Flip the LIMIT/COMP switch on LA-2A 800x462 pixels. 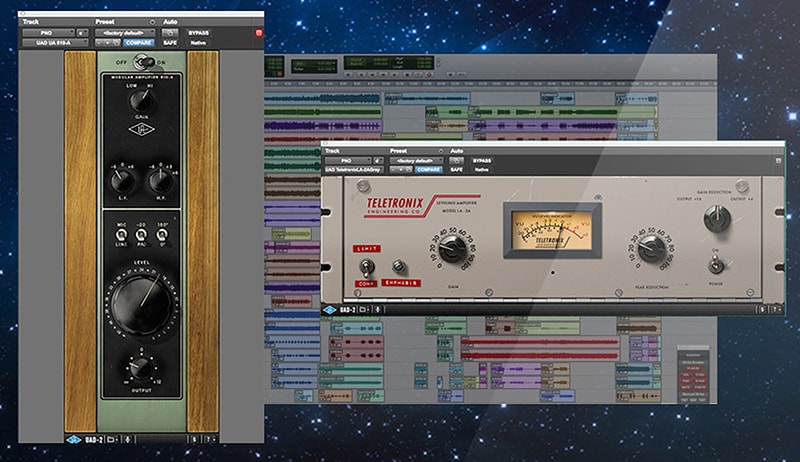365,266
